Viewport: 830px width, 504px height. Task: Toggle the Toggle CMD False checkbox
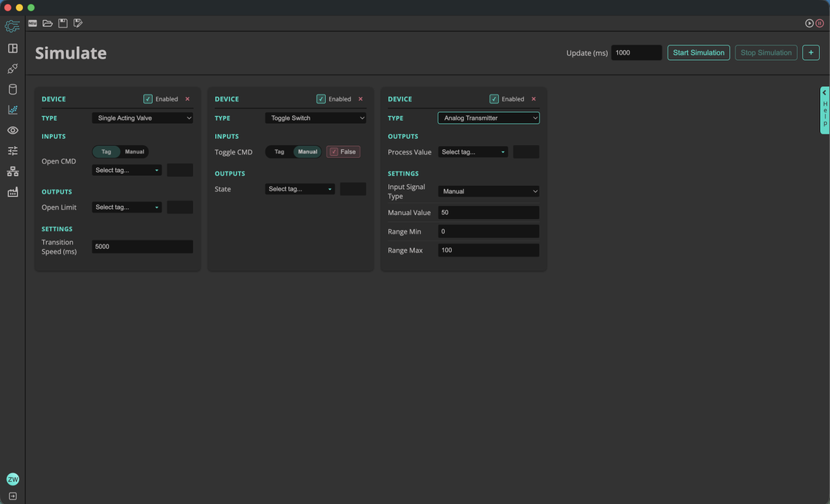334,152
